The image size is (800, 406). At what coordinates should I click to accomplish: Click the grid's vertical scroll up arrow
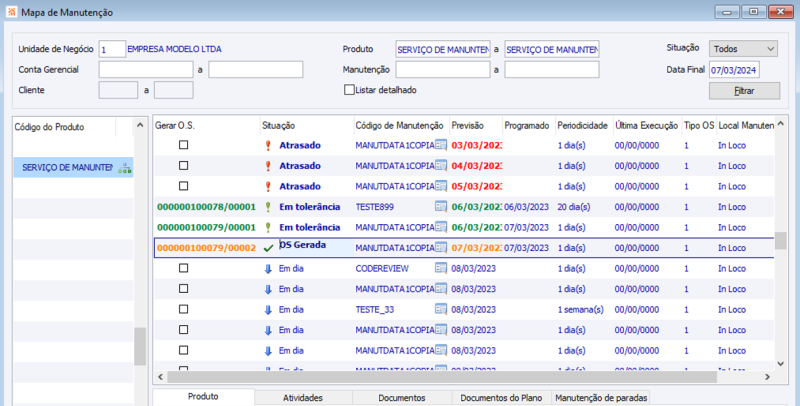(780, 124)
